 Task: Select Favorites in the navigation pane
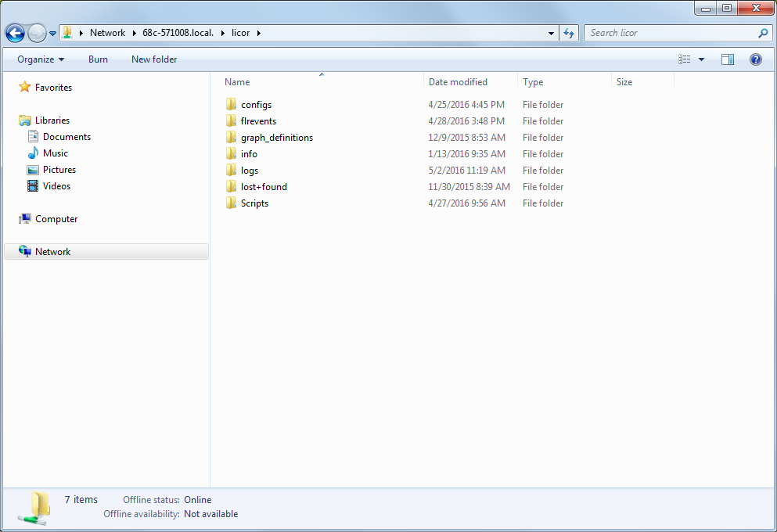(x=53, y=87)
